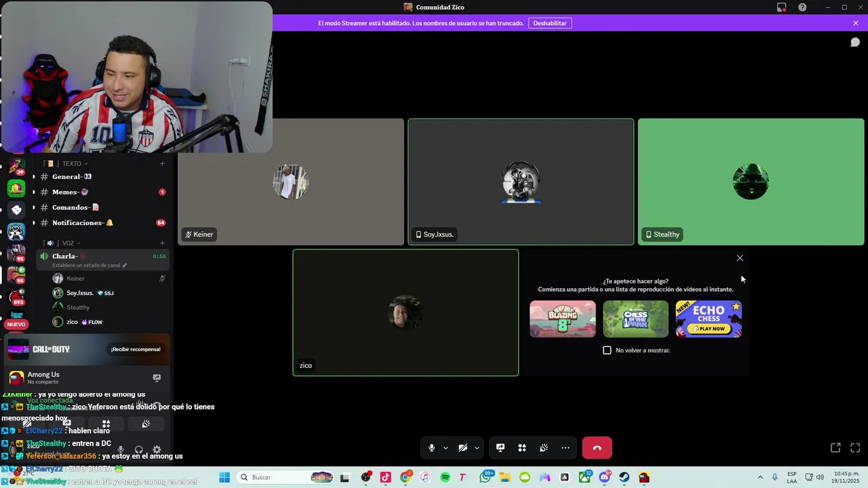Turn on camera in call controls

pyautogui.click(x=462, y=448)
